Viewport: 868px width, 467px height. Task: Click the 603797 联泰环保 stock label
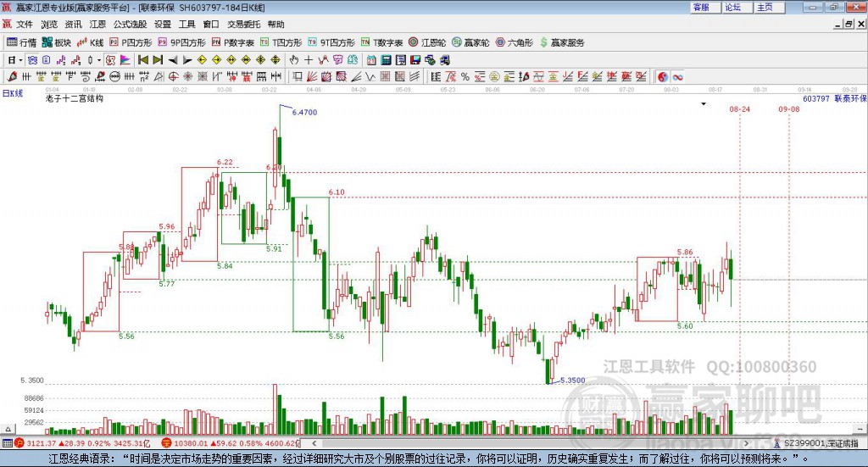point(834,98)
